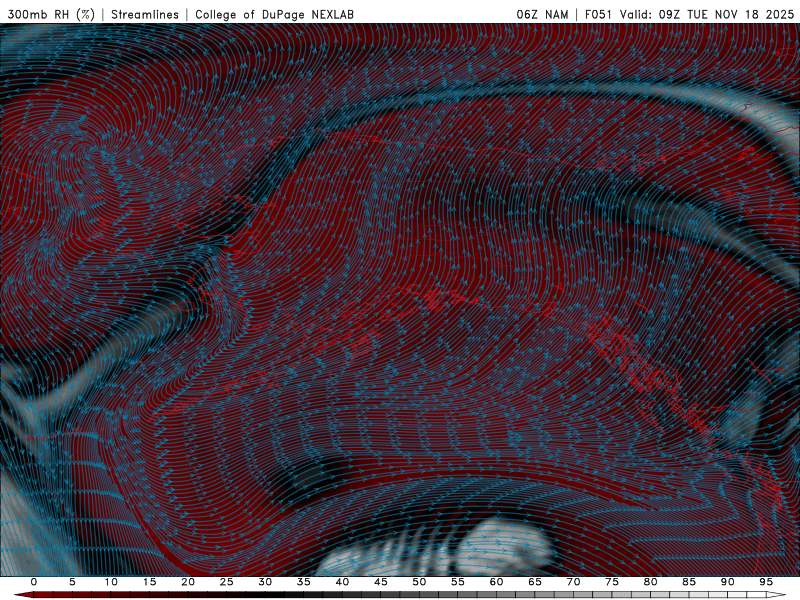Click 'Valid: 09Z TUE NOV 18 2025' text
Screen dimensions: 800x600
pos(707,15)
